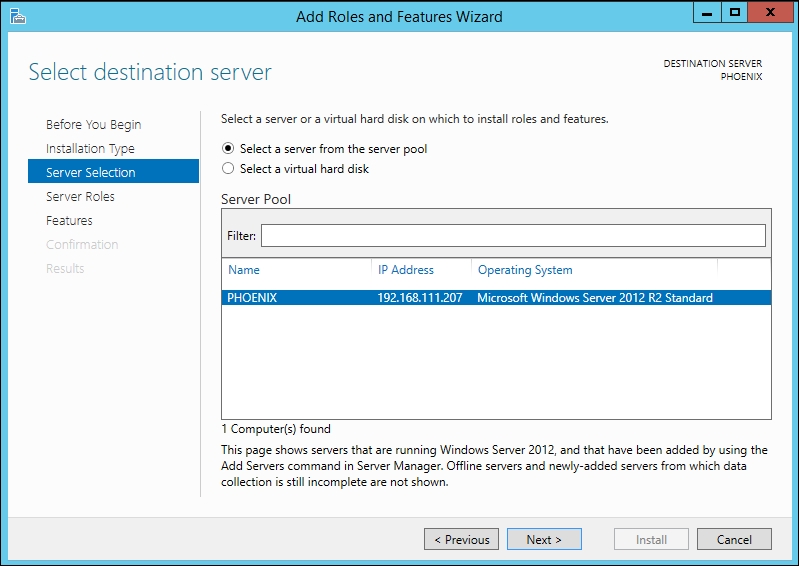The width and height of the screenshot is (799, 566).
Task: Sort server pool by Name column
Action: [x=244, y=270]
